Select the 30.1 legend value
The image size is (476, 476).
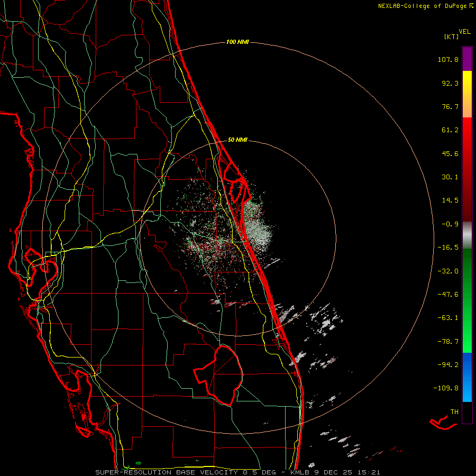pyautogui.click(x=450, y=177)
